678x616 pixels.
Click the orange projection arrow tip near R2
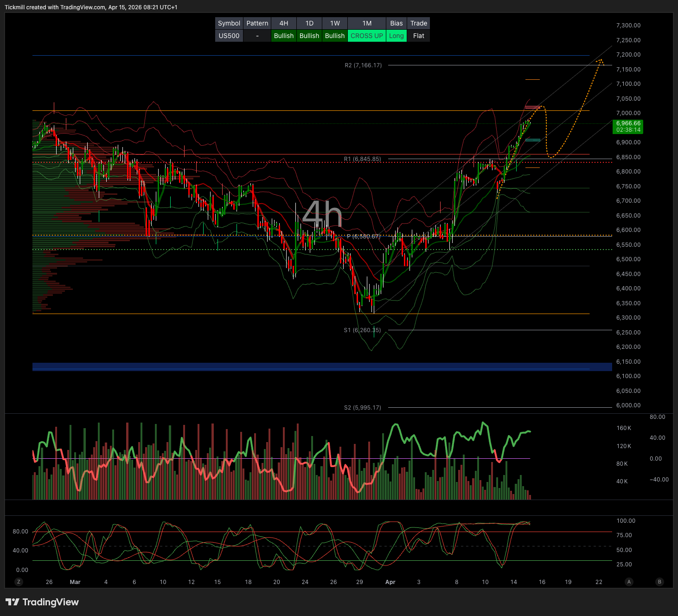601,60
